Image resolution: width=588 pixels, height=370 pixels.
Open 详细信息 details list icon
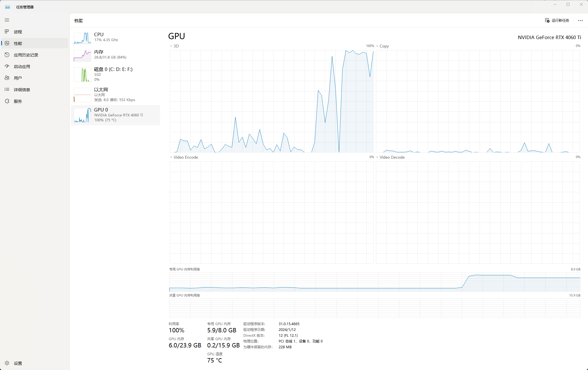coord(7,89)
